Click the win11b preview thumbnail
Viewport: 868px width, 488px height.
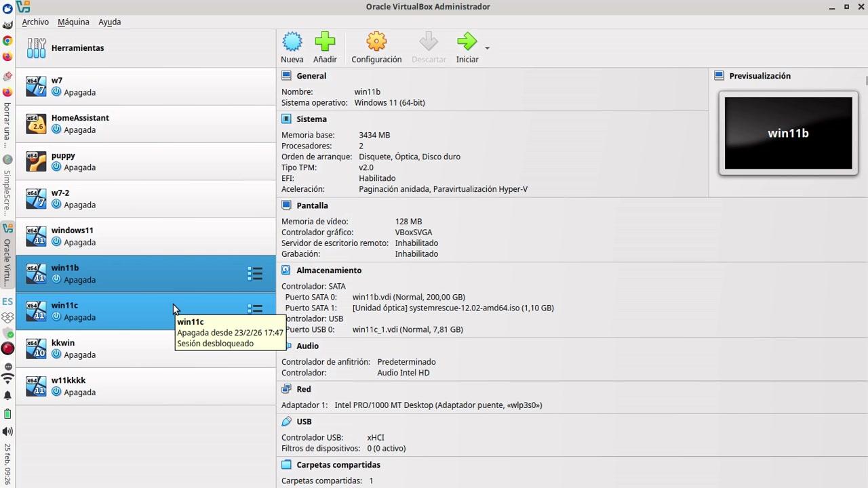[788, 133]
